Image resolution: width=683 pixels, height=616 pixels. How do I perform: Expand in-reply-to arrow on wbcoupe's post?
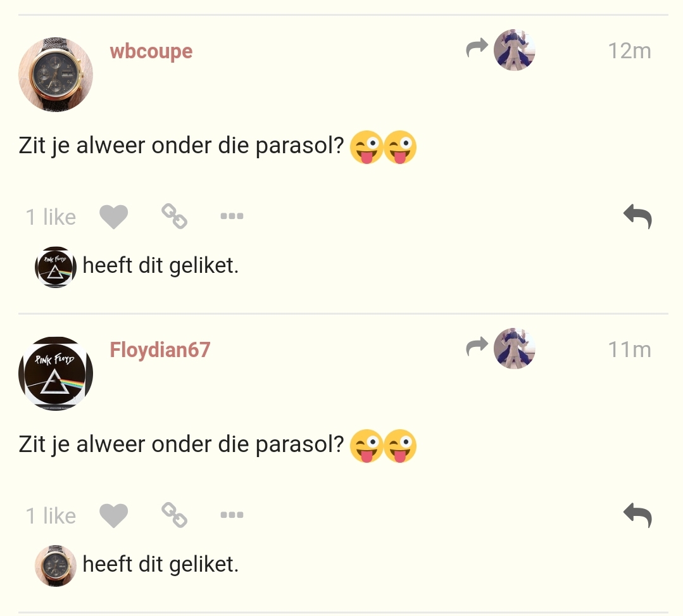[477, 47]
